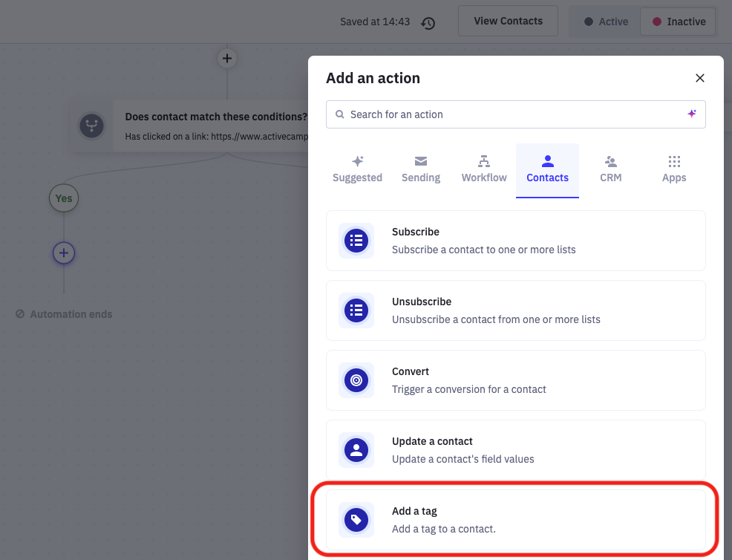Focus the Search for an action field
The height and width of the screenshot is (560, 732).
pyautogui.click(x=505, y=114)
